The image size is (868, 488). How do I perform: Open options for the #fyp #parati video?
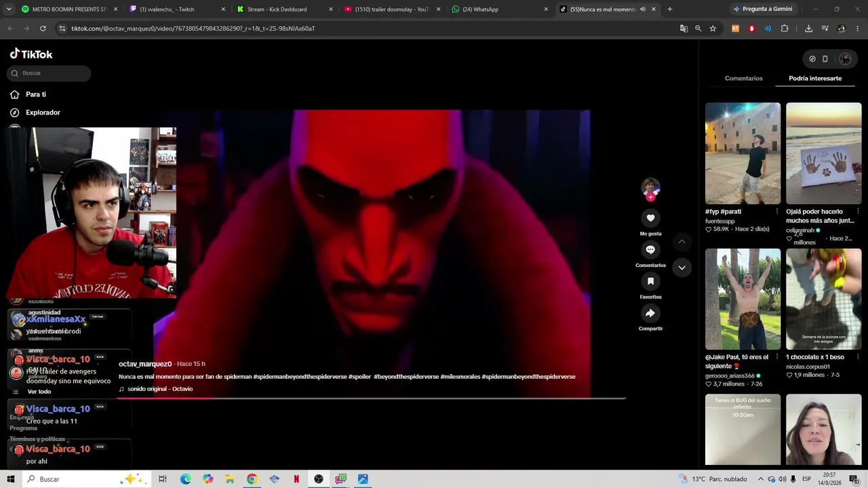click(777, 211)
